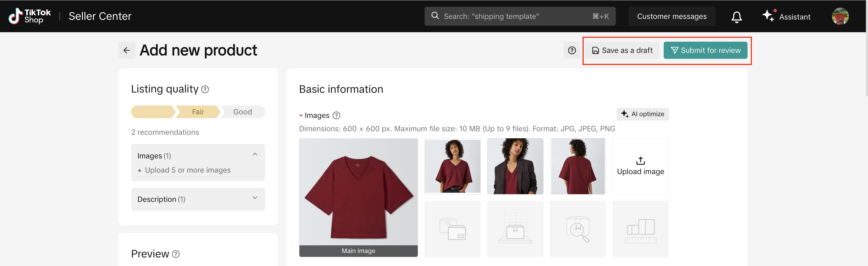Expand the Description recommendations section
Screen dimensions: 868x266
coord(255,198)
